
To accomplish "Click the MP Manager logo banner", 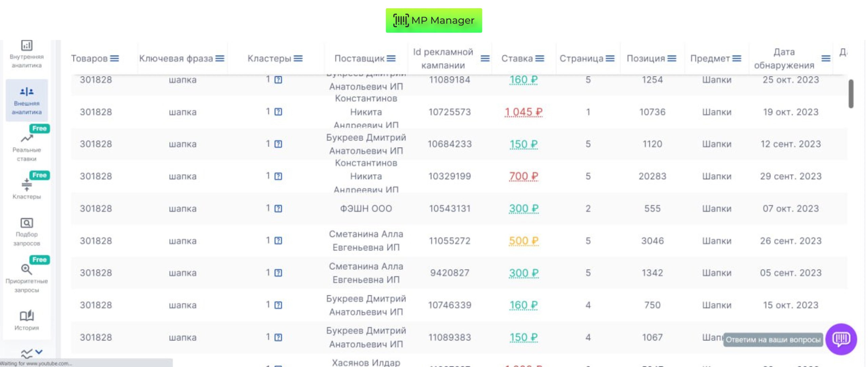I will (434, 20).
